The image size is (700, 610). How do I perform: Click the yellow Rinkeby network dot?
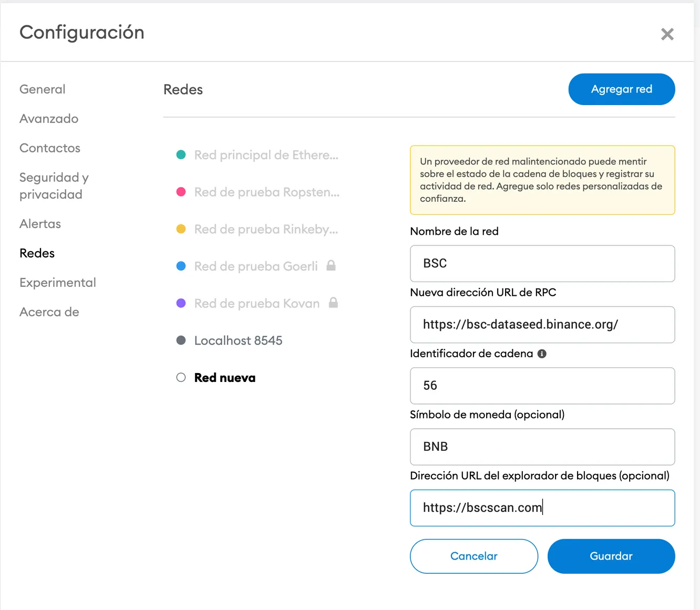click(181, 229)
